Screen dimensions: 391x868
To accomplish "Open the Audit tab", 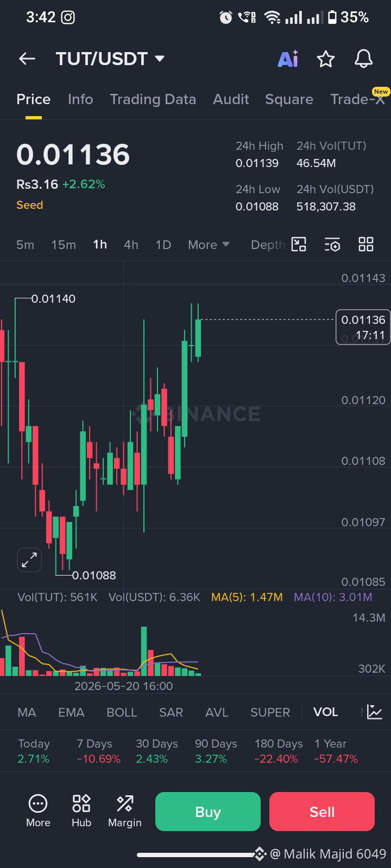I will click(231, 99).
